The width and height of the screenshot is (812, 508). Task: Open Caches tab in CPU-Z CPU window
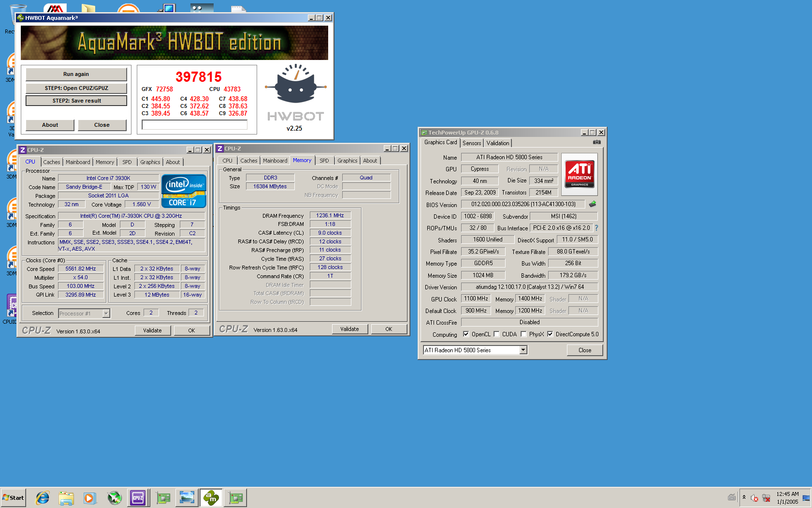(x=52, y=162)
